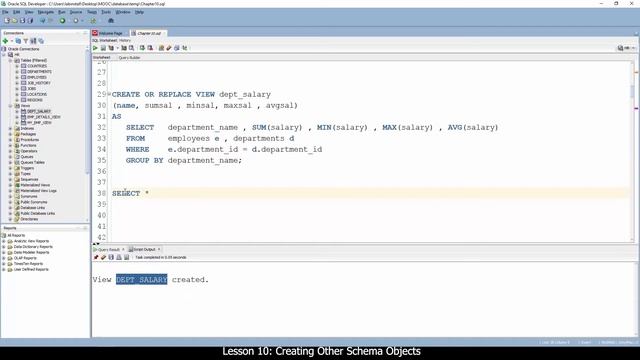Open the New Connection dropdown arrow
The height and width of the screenshot is (360, 640).
12,41
